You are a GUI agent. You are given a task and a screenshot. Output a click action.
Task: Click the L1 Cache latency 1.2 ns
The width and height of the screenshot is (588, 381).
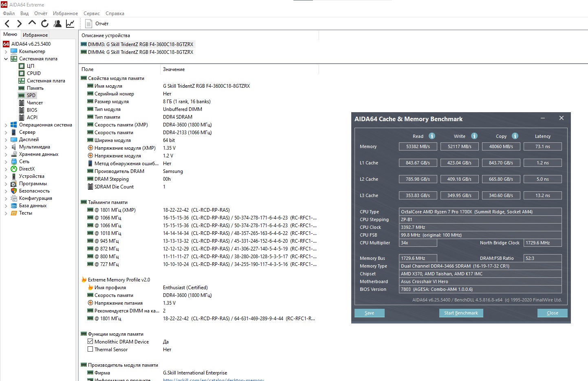(543, 163)
